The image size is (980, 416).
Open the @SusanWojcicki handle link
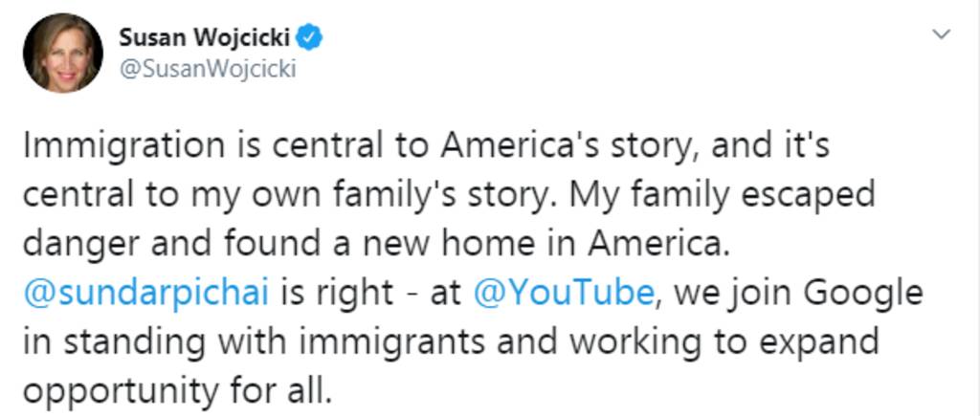point(207,69)
